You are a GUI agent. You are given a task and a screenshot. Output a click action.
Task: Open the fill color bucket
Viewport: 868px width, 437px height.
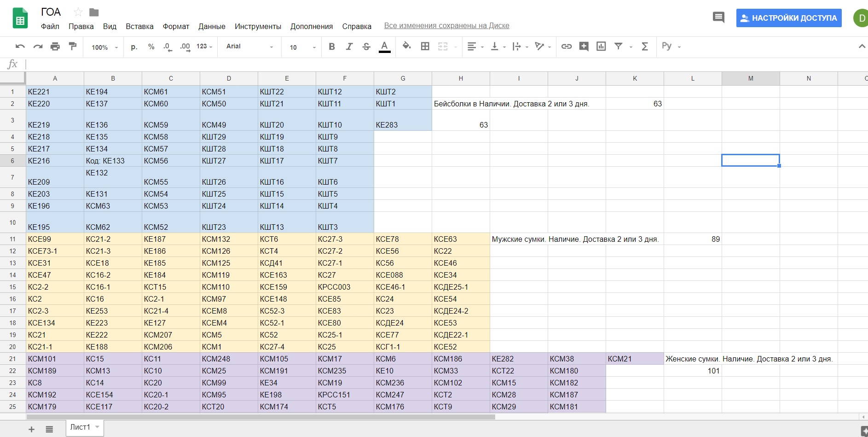click(406, 46)
